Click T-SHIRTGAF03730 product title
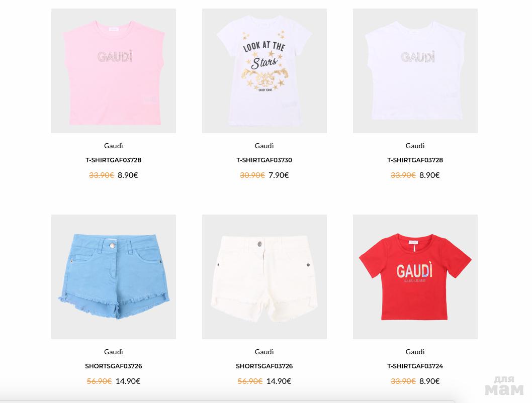This screenshot has height=403, width=532. click(x=264, y=160)
